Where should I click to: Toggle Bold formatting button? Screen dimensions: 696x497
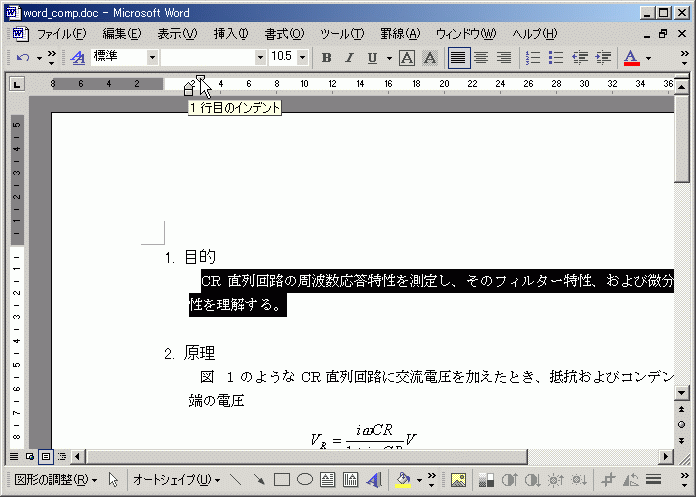pyautogui.click(x=326, y=58)
